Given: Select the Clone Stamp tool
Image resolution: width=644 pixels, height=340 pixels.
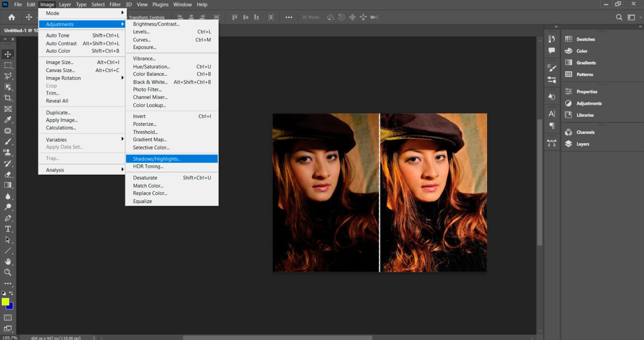Looking at the screenshot, I should [8, 152].
